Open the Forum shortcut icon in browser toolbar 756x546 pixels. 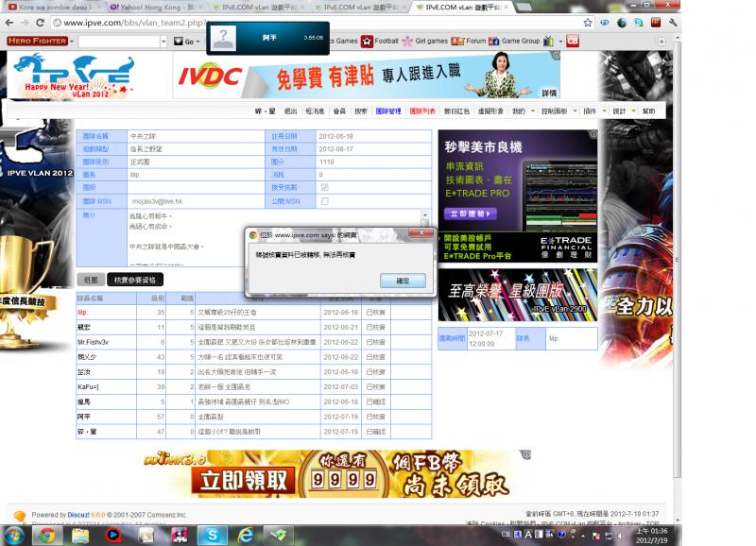[x=456, y=41]
